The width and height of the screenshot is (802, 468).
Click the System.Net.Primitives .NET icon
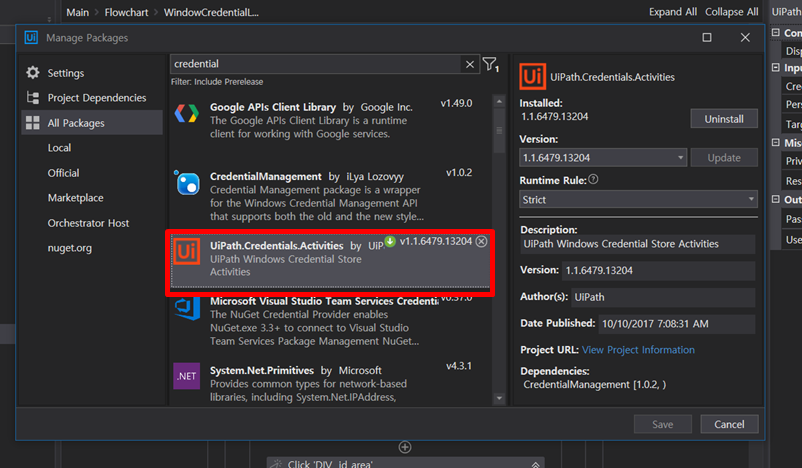(187, 376)
